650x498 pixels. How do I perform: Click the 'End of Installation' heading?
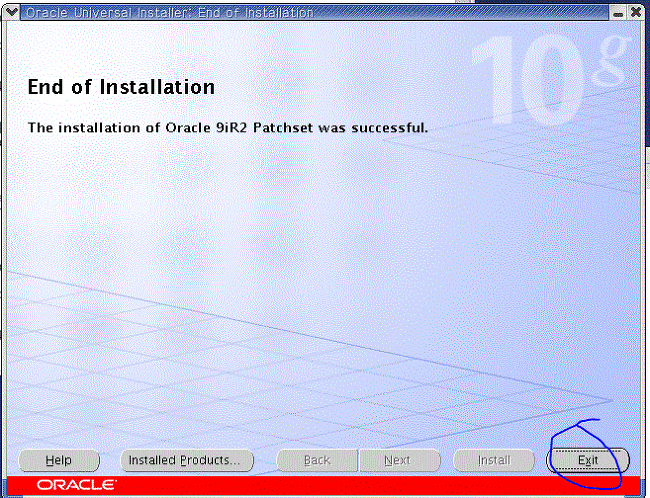121,87
